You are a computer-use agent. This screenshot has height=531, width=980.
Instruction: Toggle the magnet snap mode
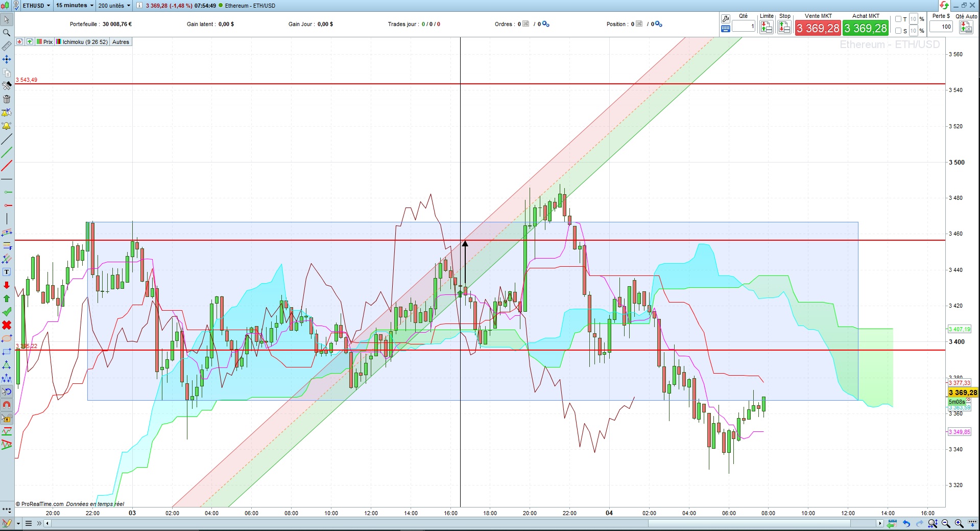7,405
